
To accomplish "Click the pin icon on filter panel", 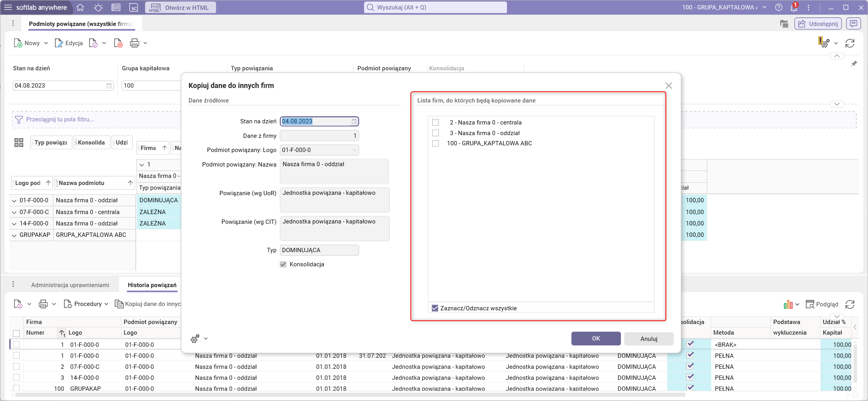I will click(854, 64).
